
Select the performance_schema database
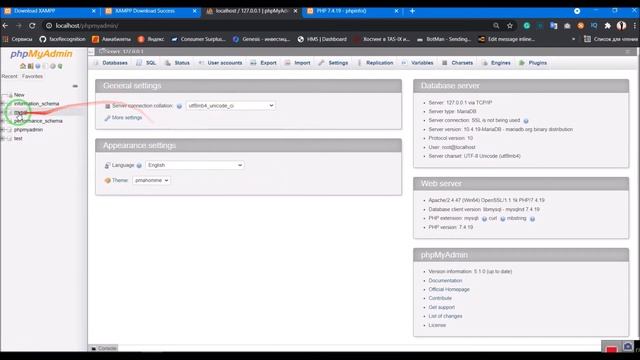(x=38, y=121)
